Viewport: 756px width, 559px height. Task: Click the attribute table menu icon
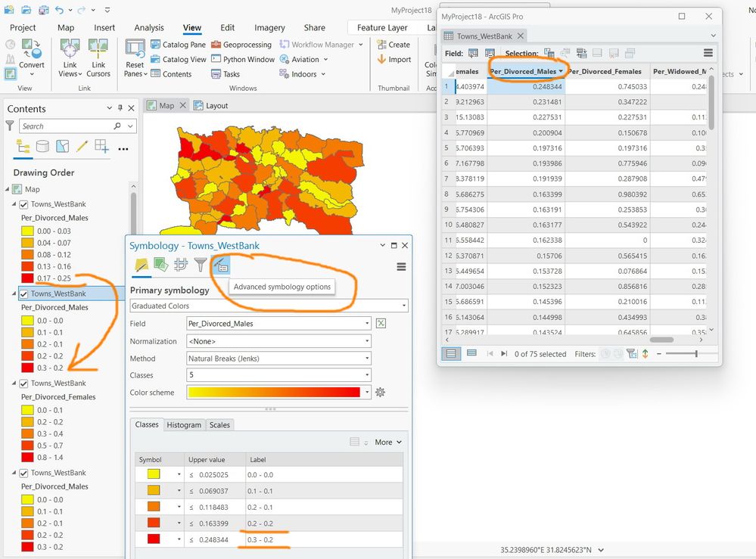pyautogui.click(x=708, y=53)
